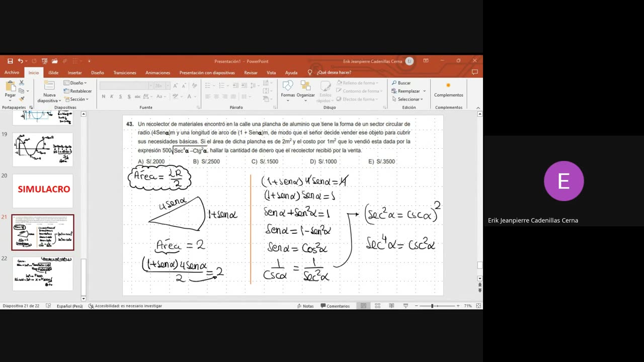The width and height of the screenshot is (644, 362).
Task: Copy selection using the copy icon
Action: (x=22, y=91)
